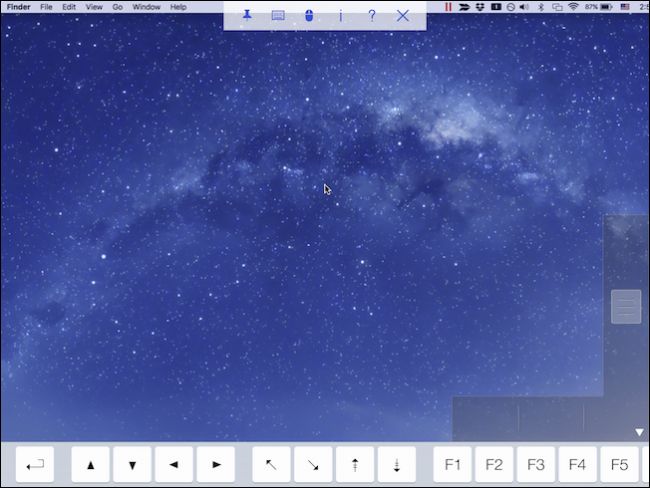Toggle mouse mode in the toolbar
Image resolution: width=650 pixels, height=488 pixels.
point(309,15)
